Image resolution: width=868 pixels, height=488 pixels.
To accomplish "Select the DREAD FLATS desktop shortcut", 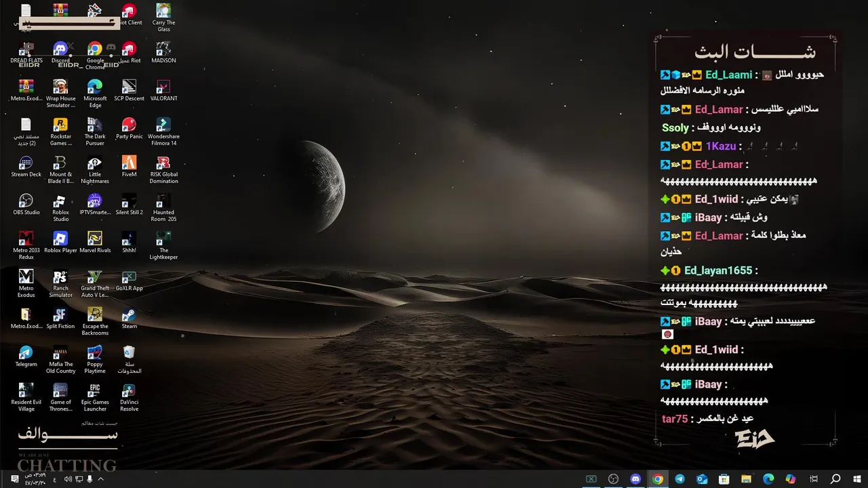I will (x=26, y=53).
